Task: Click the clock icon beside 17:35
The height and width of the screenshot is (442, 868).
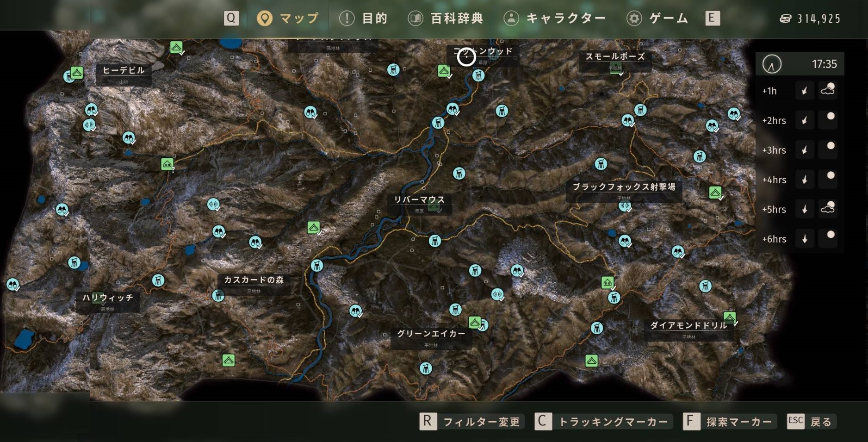Action: pos(772,64)
